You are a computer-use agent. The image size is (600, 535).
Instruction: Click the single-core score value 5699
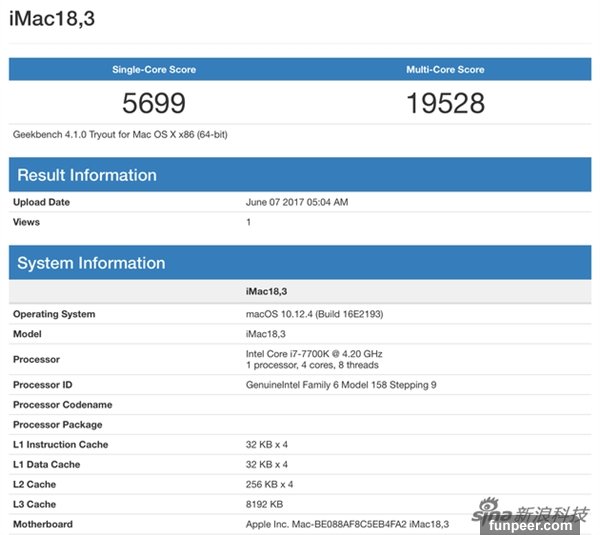point(154,103)
